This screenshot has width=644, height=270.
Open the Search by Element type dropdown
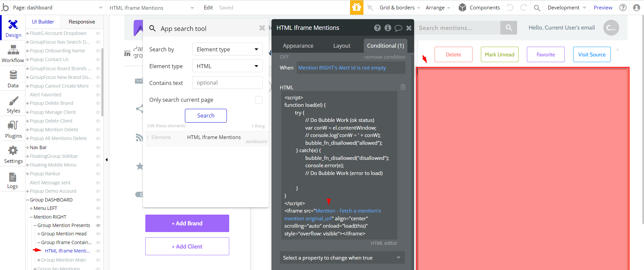(x=227, y=49)
